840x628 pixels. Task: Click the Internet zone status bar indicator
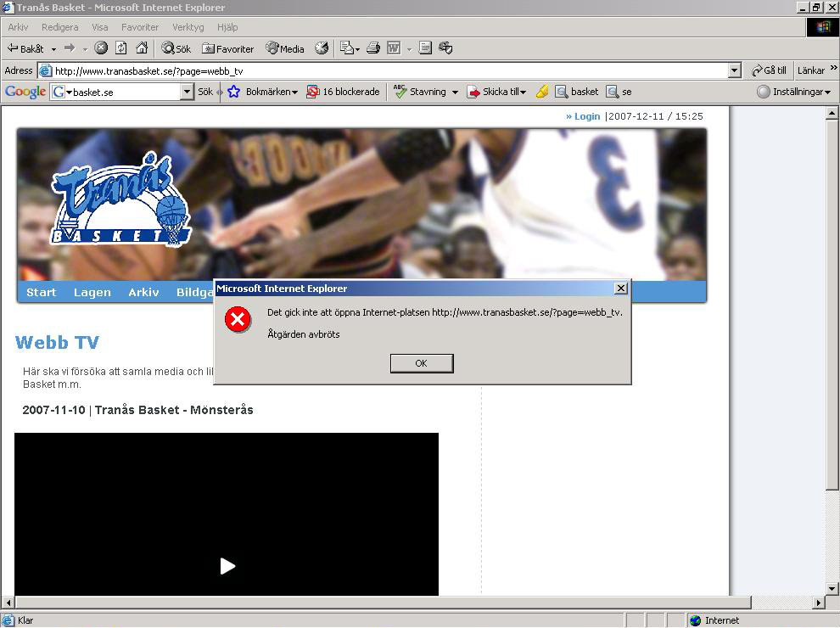714,620
